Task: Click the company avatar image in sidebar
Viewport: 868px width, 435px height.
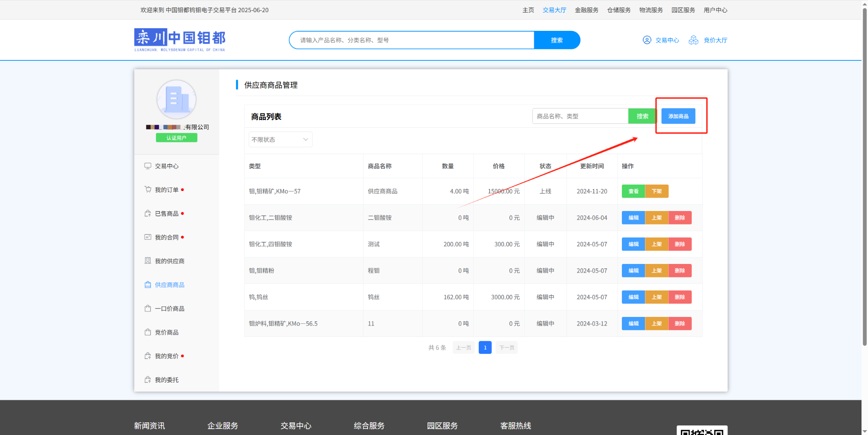Action: [x=176, y=99]
